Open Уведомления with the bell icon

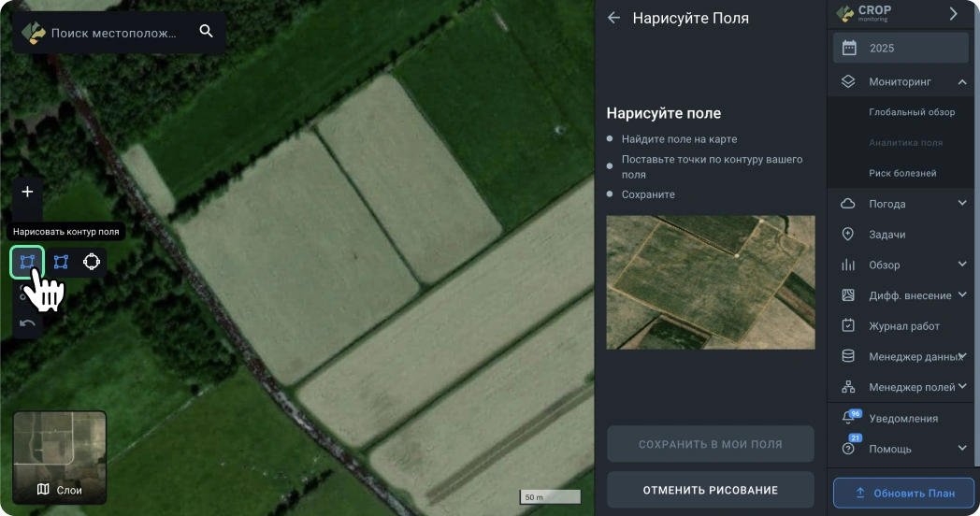click(x=849, y=418)
